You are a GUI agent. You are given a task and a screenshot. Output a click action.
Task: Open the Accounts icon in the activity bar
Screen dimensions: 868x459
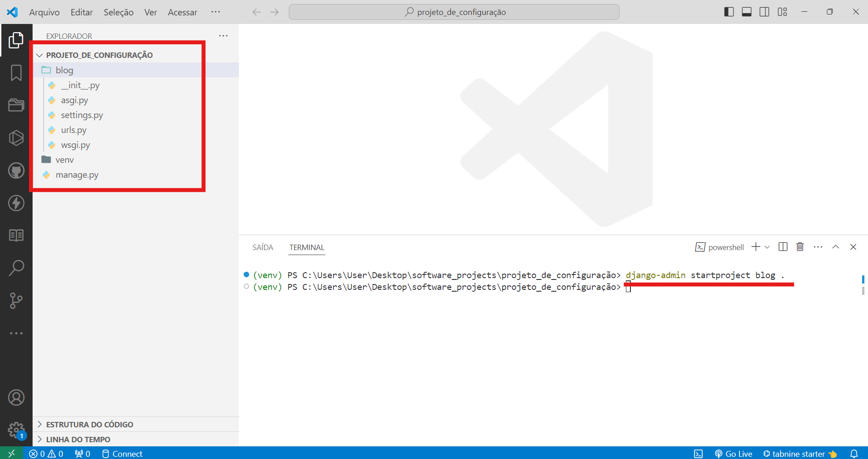coord(16,397)
